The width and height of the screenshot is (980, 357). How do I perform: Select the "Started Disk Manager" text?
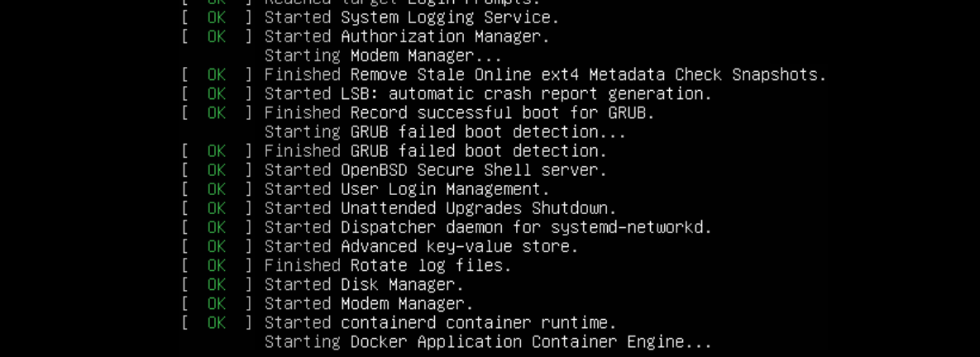point(364,283)
